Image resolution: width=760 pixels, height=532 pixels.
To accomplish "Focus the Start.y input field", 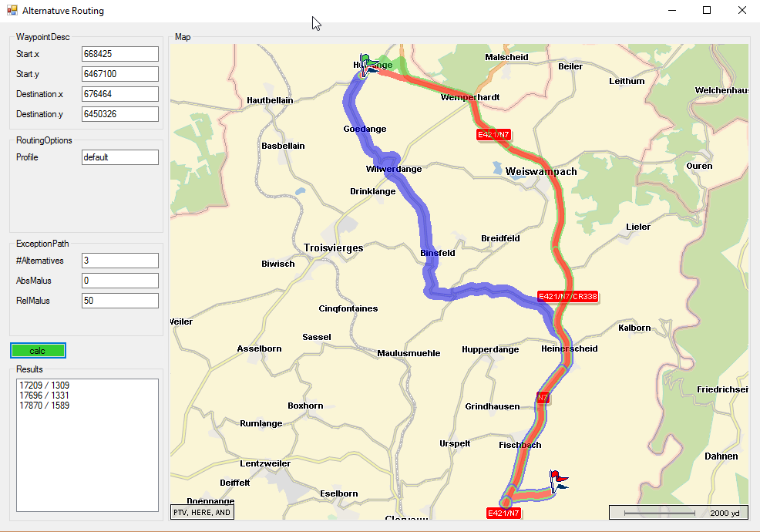I will click(119, 74).
